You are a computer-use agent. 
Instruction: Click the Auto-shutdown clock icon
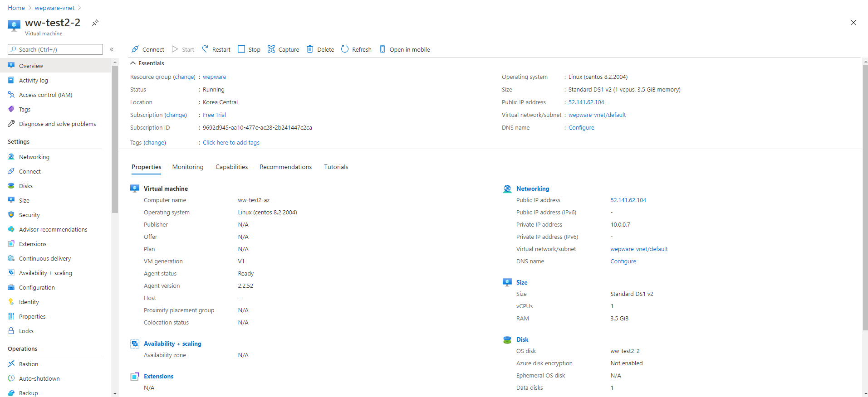(11, 378)
